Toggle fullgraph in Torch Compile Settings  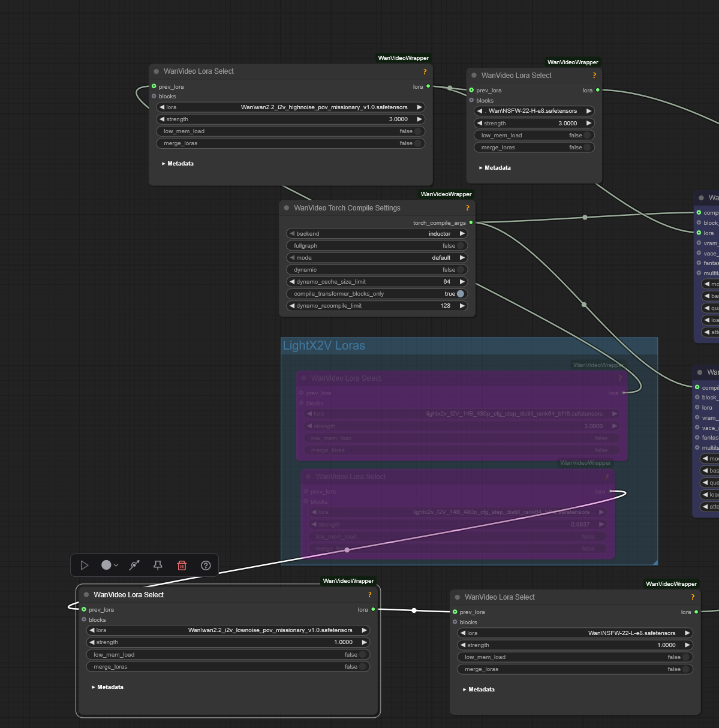[x=460, y=246]
